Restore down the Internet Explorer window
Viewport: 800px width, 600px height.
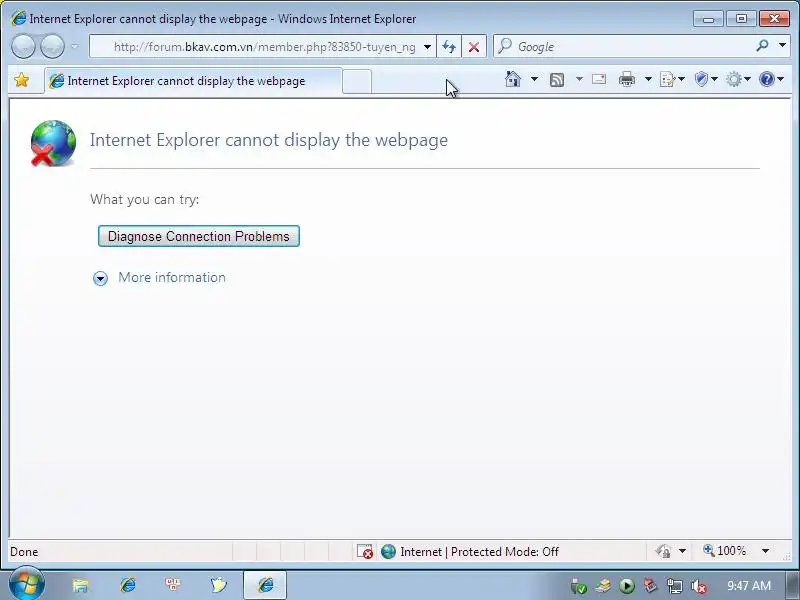coord(741,19)
